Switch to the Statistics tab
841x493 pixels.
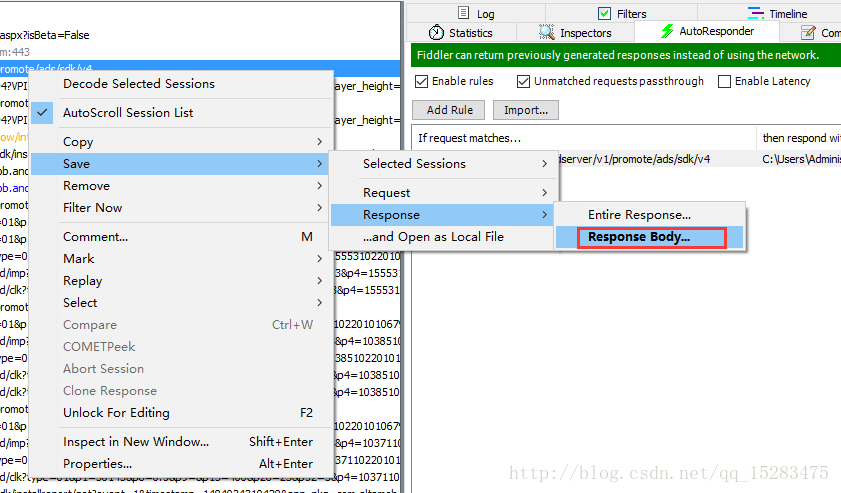pos(461,33)
